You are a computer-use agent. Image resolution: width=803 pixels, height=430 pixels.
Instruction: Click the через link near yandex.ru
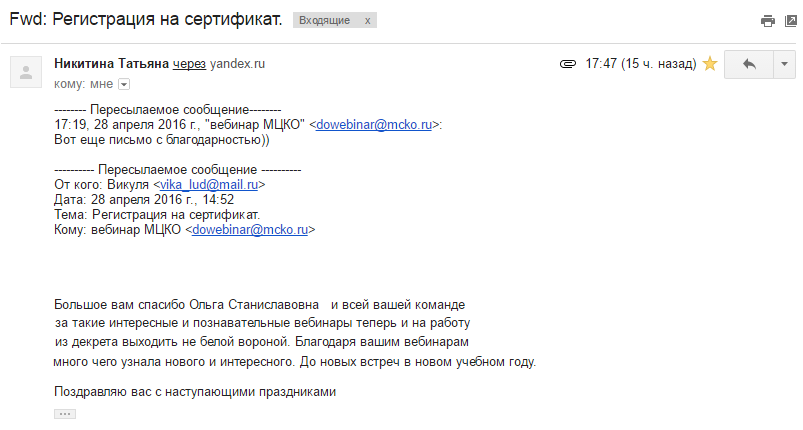click(x=189, y=64)
